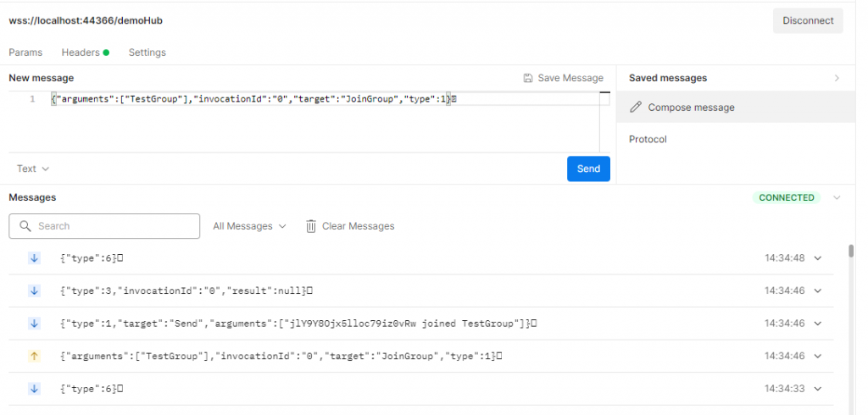Click line number 1 in editor
Viewport: 868px width, 415px height.
click(x=33, y=100)
